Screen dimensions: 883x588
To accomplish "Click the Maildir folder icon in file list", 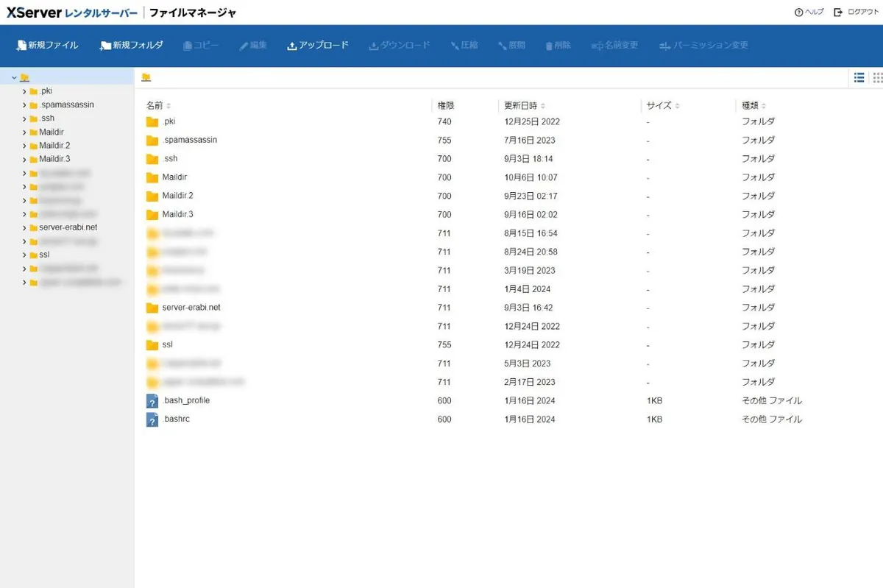I will point(152,177).
